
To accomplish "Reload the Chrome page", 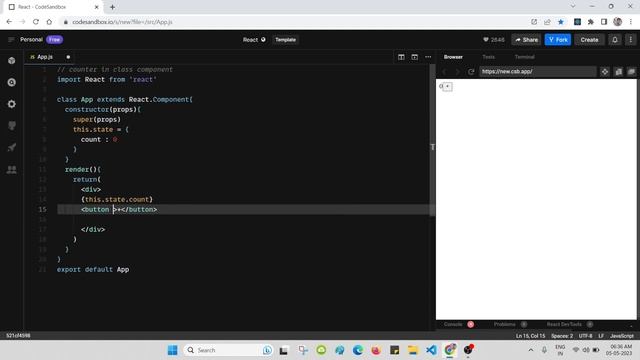I will (x=36, y=22).
